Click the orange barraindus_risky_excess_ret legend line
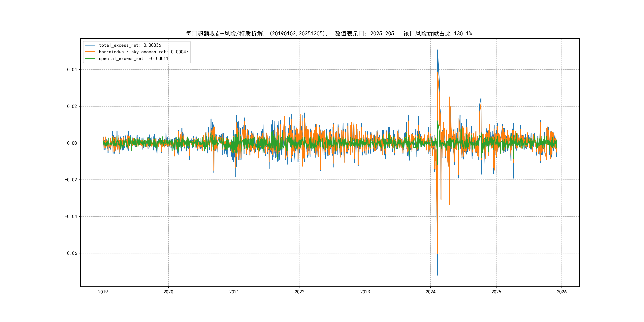 (x=90, y=52)
